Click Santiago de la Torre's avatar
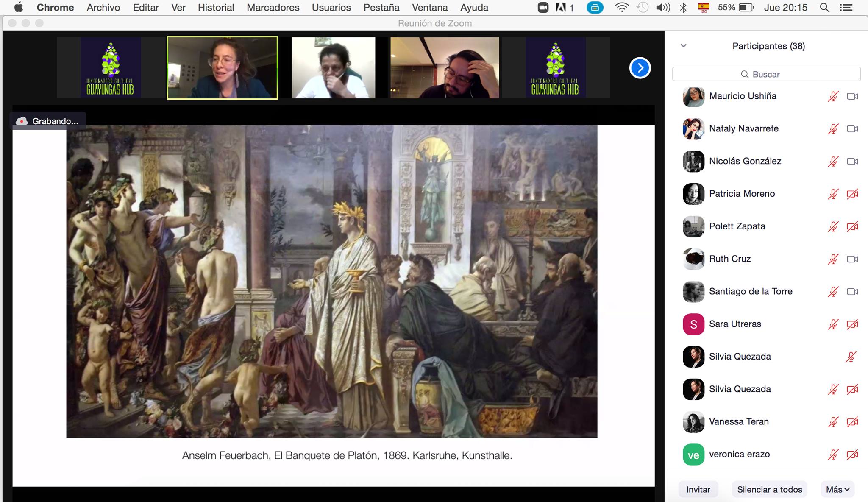Image resolution: width=868 pixels, height=502 pixels. tap(693, 292)
